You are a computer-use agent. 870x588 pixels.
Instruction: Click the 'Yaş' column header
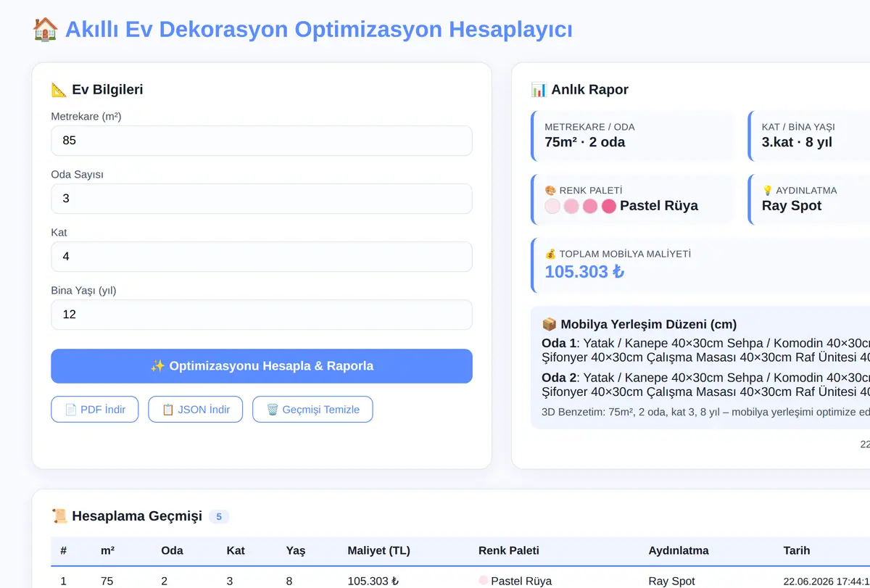(x=296, y=550)
